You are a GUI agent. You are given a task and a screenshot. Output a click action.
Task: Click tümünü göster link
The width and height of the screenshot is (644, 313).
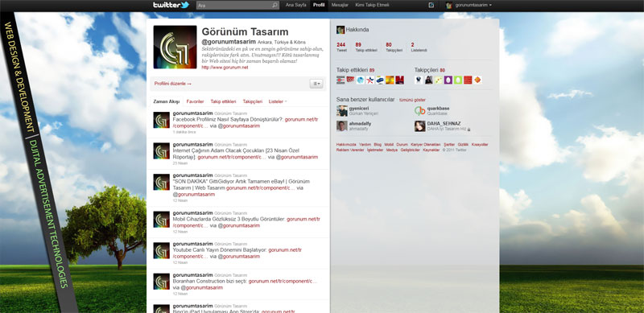tap(412, 100)
